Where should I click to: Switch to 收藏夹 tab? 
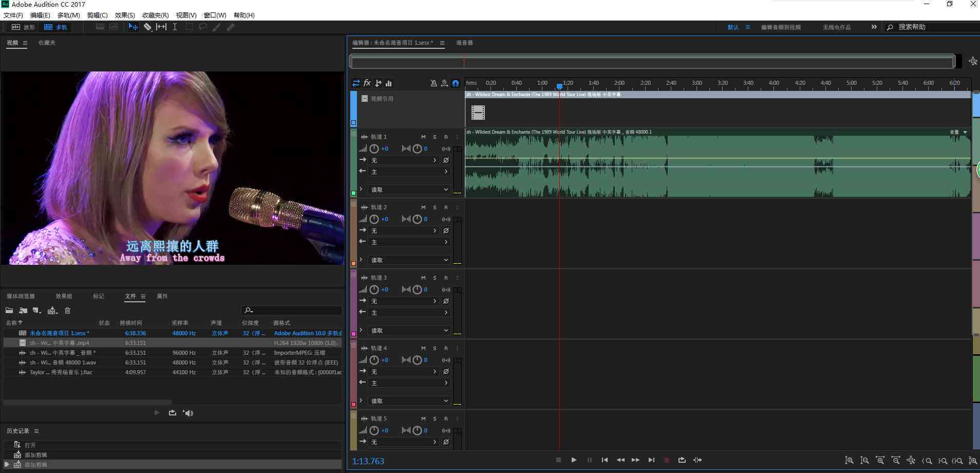coord(47,43)
